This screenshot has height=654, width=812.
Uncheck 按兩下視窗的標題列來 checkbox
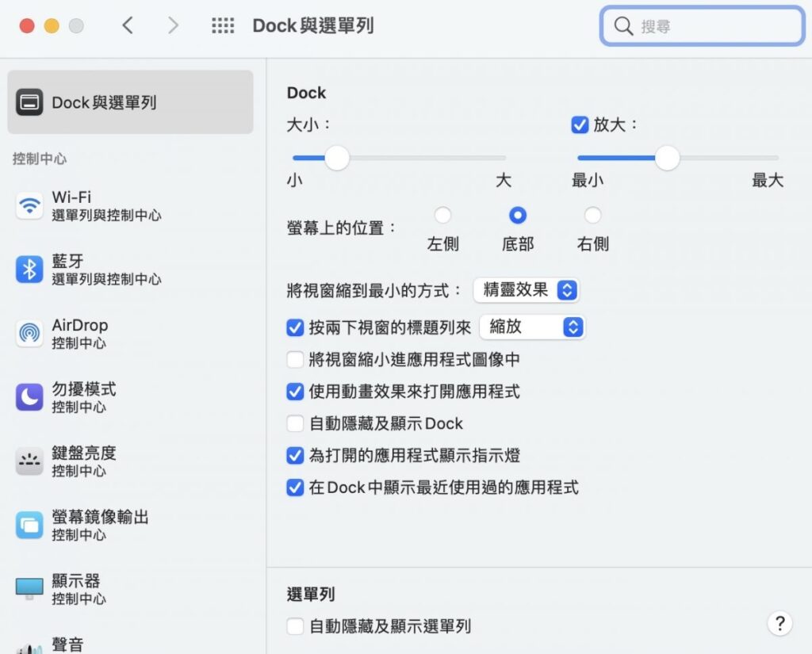pyautogui.click(x=295, y=327)
